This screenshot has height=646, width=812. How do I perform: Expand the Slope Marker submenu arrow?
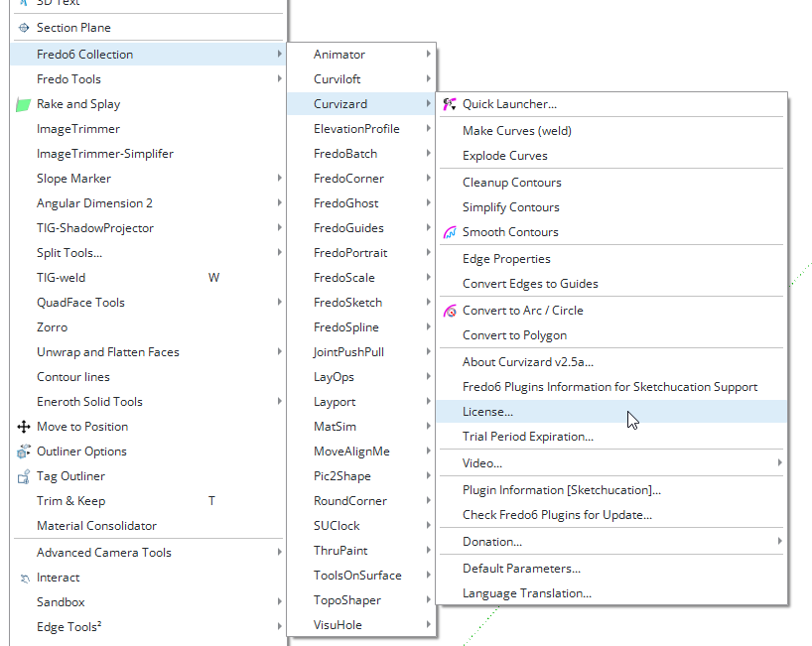pos(279,178)
